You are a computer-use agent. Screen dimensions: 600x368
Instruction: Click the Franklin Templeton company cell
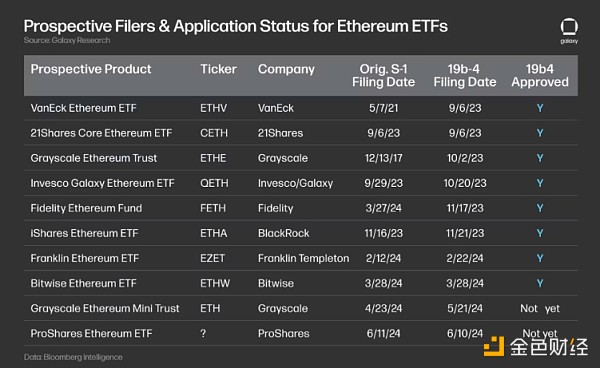click(x=303, y=258)
